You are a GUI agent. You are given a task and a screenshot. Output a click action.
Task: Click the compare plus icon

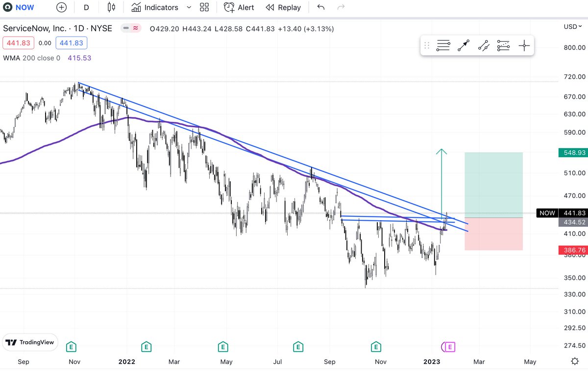pos(61,7)
